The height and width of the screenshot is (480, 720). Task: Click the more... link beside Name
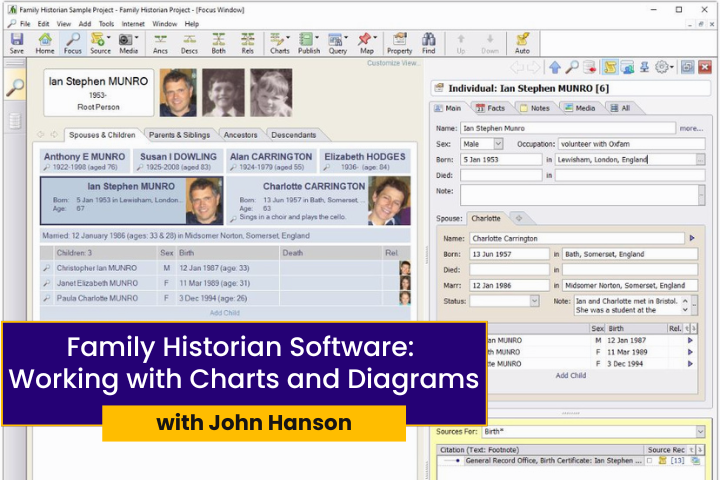tap(691, 129)
